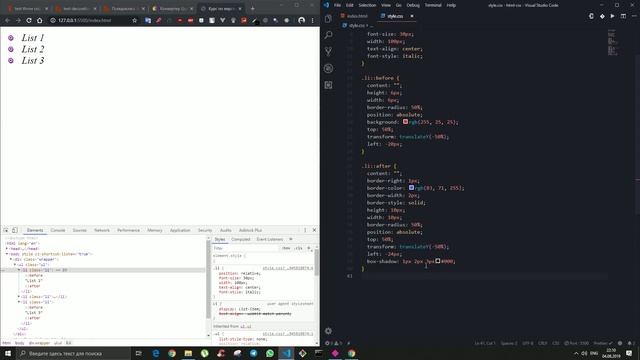Go to the Chrome home page
The image size is (640, 360).
(40, 20)
